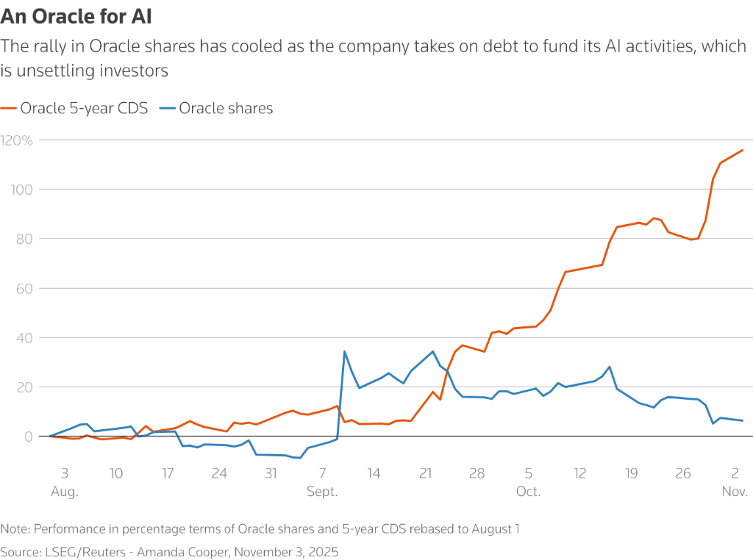Click the orange CDS line's final highest point
Image resolution: width=753 pixels, height=560 pixels.
743,150
